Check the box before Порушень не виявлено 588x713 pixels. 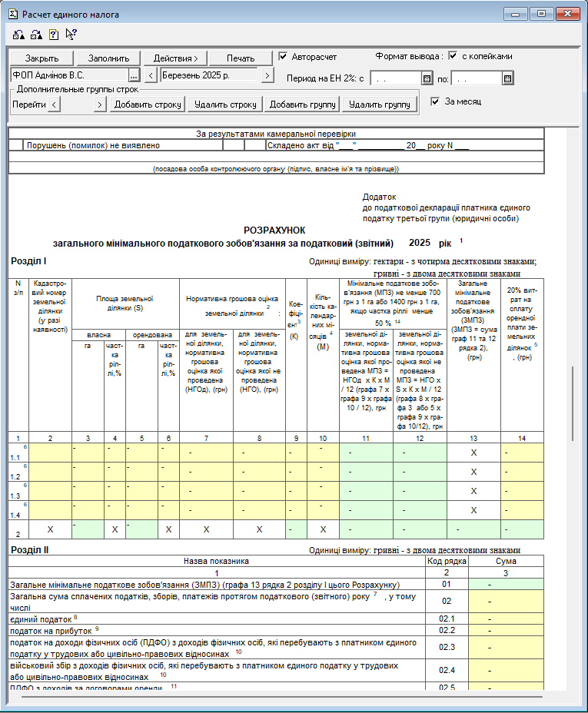16,145
